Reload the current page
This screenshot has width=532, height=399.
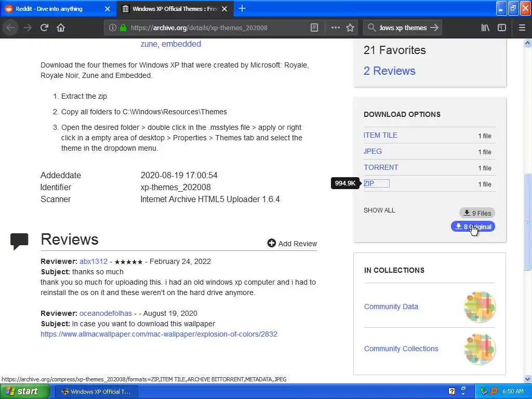pyautogui.click(x=44, y=28)
